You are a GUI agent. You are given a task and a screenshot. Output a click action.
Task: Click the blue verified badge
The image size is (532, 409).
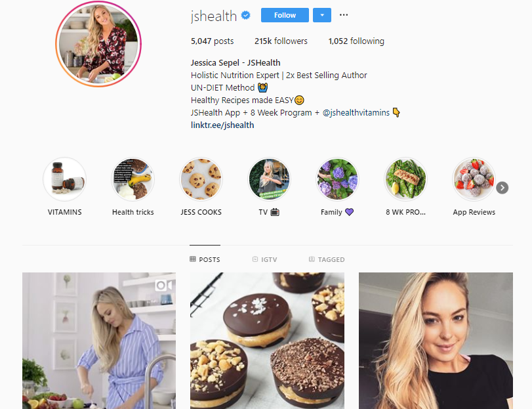[x=245, y=15]
